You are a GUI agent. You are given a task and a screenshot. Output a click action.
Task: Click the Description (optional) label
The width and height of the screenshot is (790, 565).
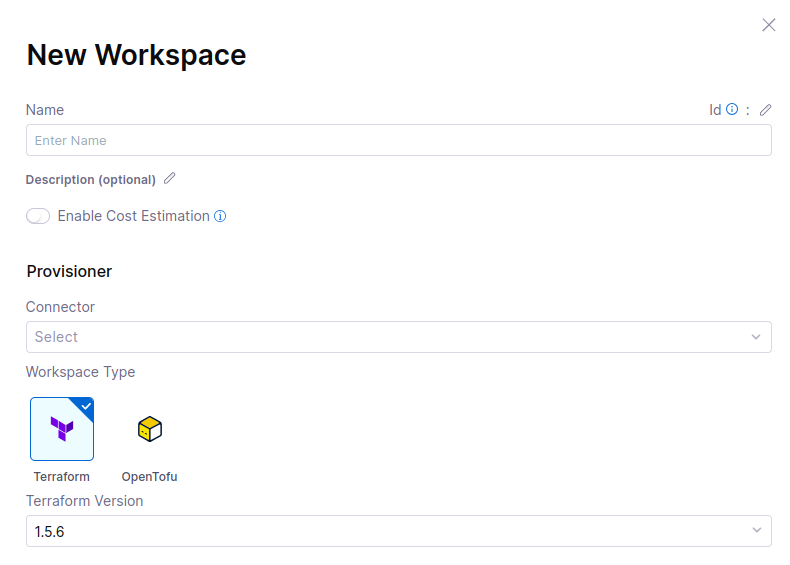click(x=91, y=180)
